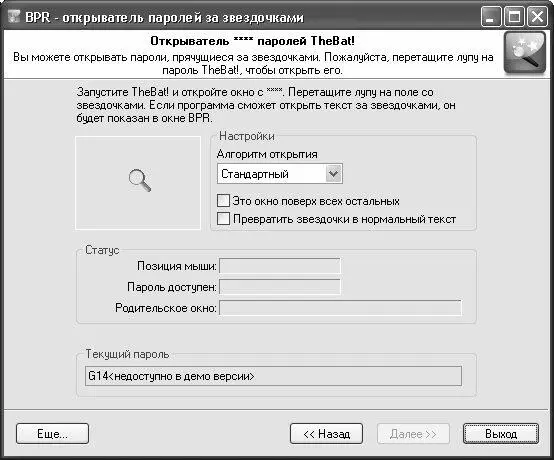Close the BPR window

(537, 17)
